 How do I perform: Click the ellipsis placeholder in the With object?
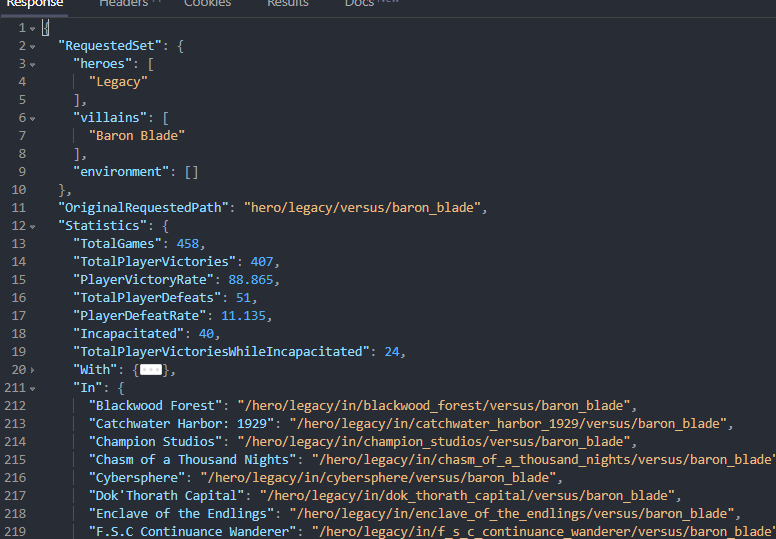[x=151, y=370]
